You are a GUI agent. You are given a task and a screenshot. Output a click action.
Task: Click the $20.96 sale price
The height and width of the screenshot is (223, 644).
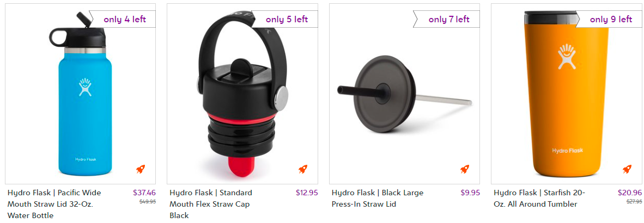coord(630,193)
